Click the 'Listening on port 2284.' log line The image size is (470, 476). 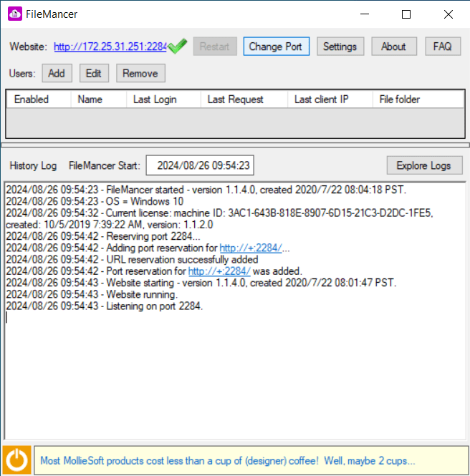(104, 306)
